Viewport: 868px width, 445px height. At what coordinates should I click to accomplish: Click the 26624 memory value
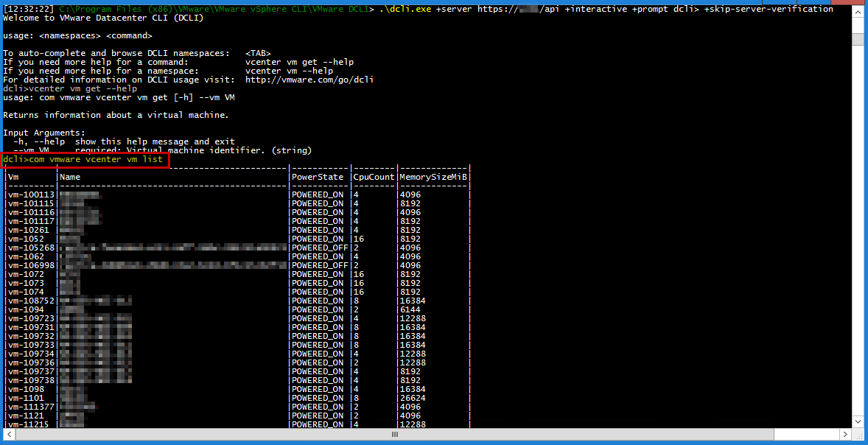(413, 399)
